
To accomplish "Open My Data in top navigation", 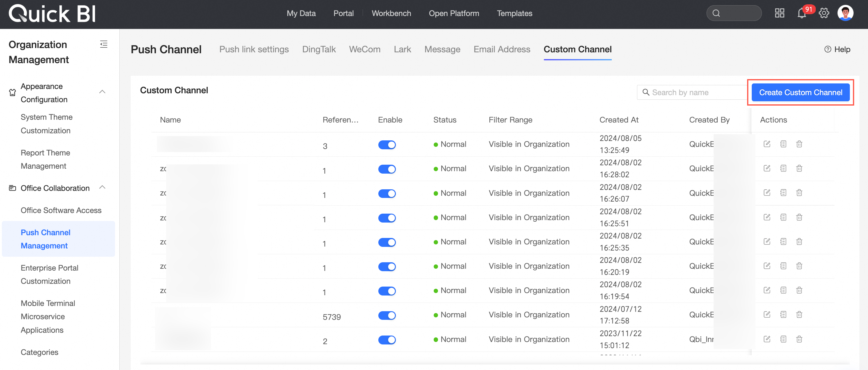I will tap(301, 13).
